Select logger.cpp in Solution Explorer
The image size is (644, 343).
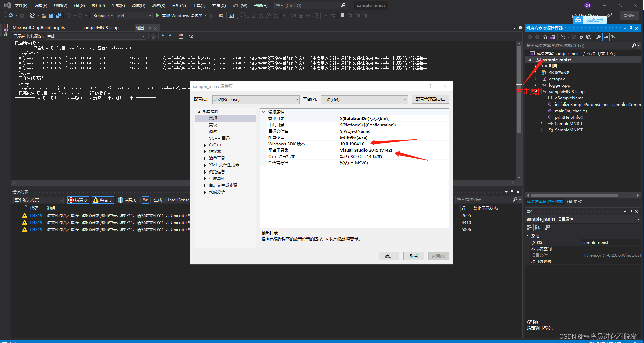pyautogui.click(x=559, y=85)
